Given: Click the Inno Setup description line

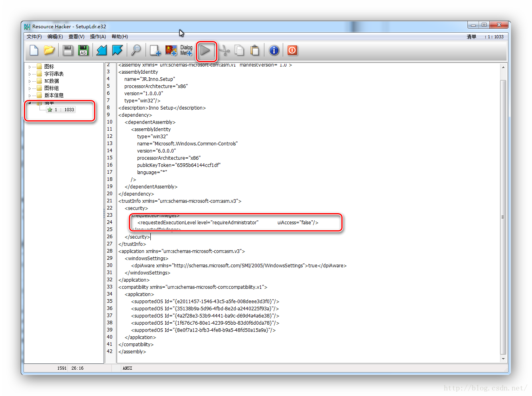Looking at the screenshot, I should (x=162, y=108).
